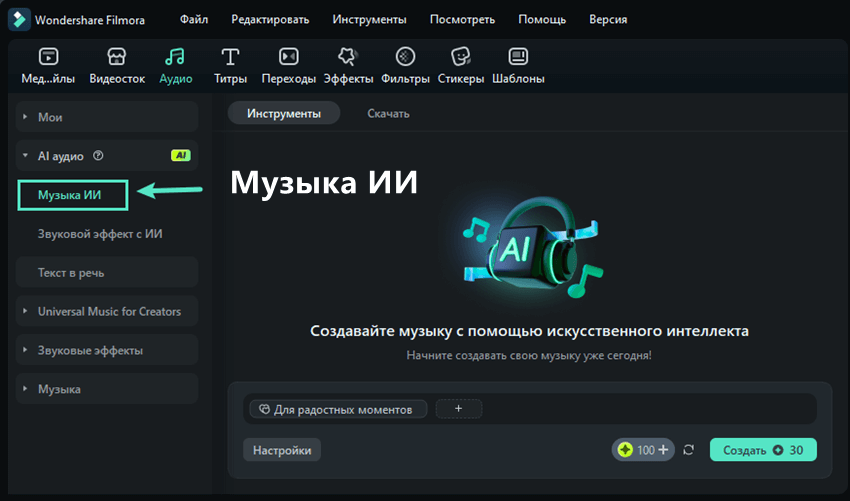Click the Для радостных моментов tag
850x501 pixels.
[338, 409]
